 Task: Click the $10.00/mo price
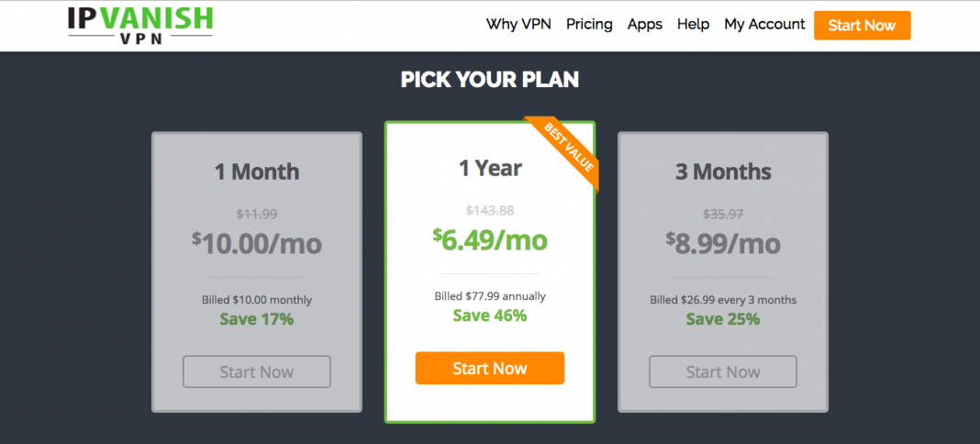click(x=257, y=243)
